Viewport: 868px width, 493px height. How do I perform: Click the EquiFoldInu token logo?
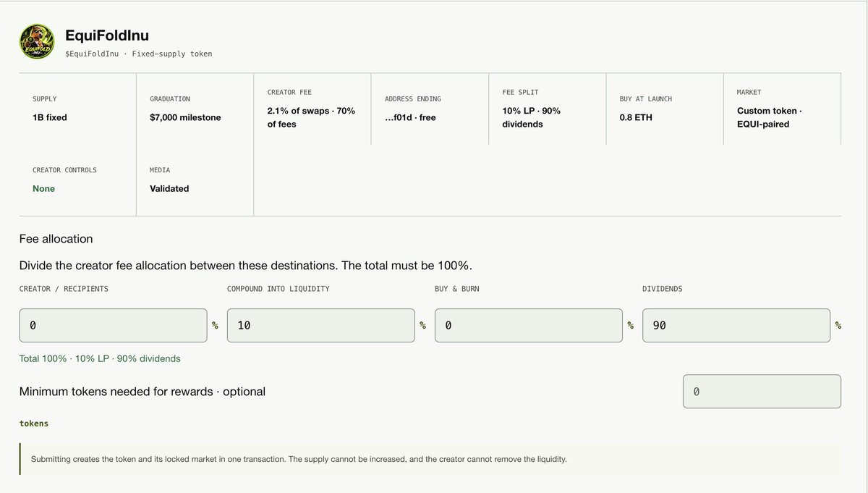[38, 41]
